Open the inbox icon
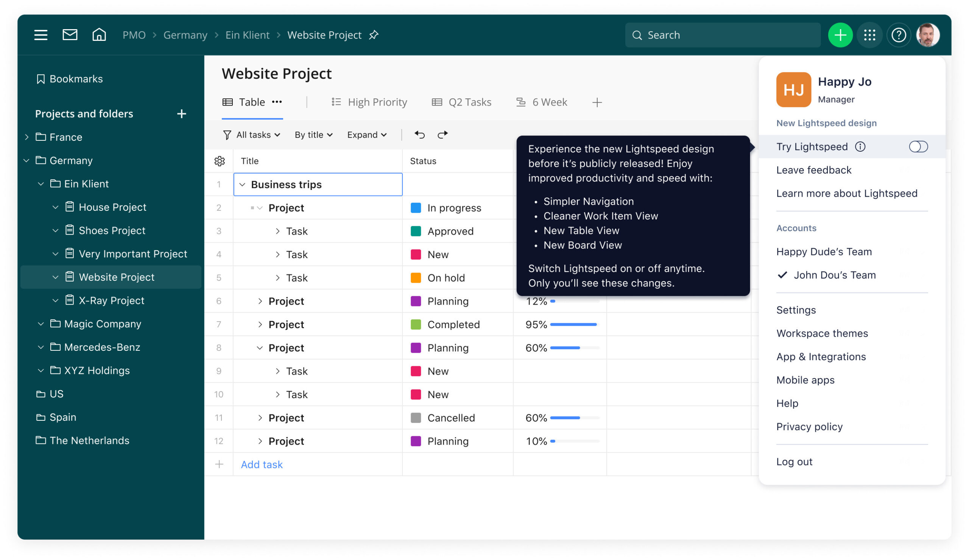969x560 pixels. pyautogui.click(x=70, y=35)
